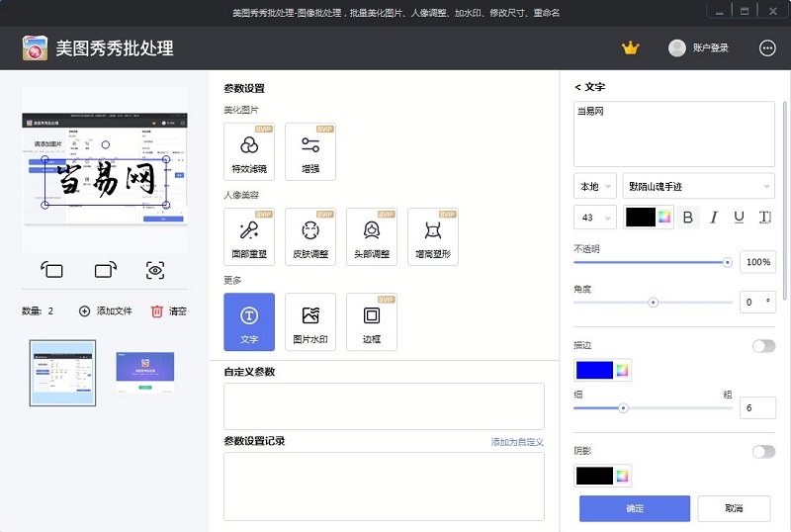Image resolution: width=791 pixels, height=532 pixels.
Task: Click the 数量: 2 count label
Action: tap(38, 310)
